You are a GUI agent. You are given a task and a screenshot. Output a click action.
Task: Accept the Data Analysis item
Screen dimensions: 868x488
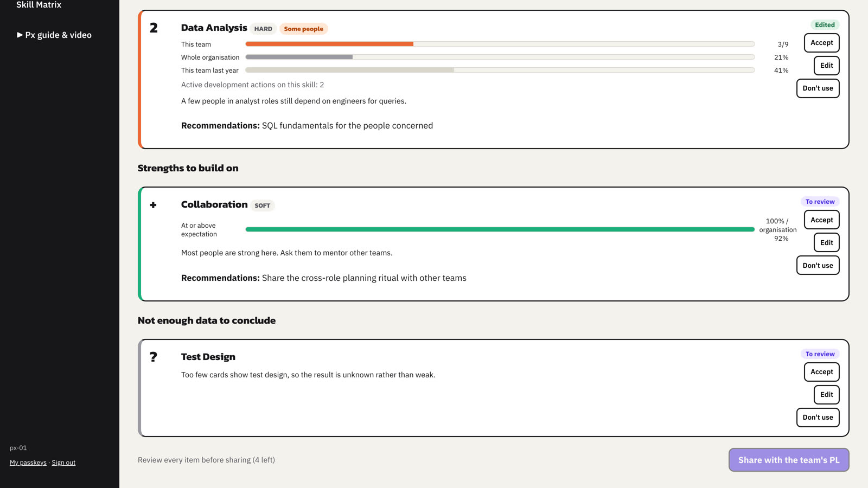pos(821,43)
